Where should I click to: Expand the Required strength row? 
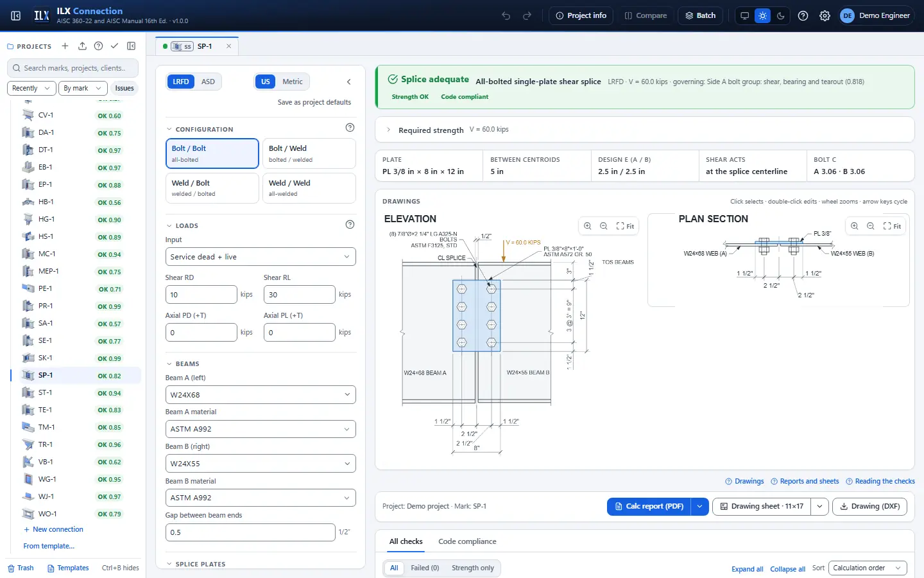[645, 130]
